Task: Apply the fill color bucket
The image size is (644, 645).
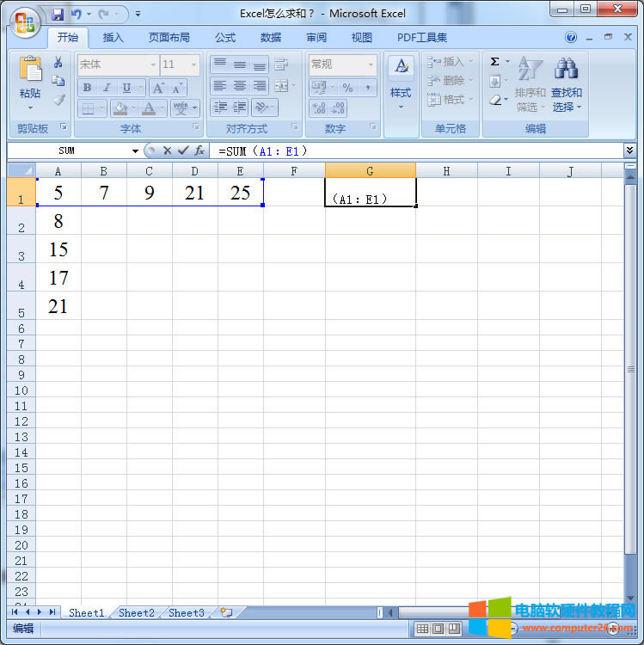Action: (120, 108)
